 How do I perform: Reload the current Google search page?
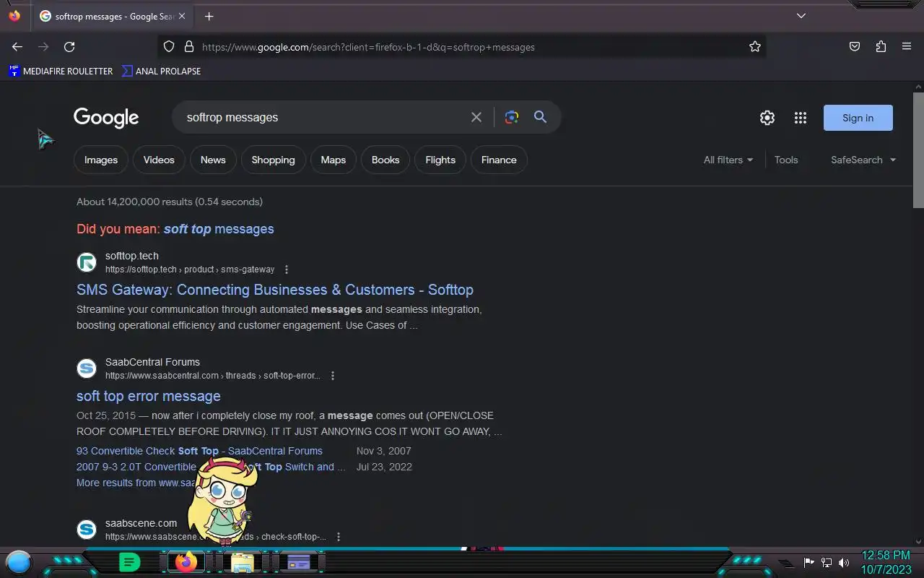tap(69, 47)
